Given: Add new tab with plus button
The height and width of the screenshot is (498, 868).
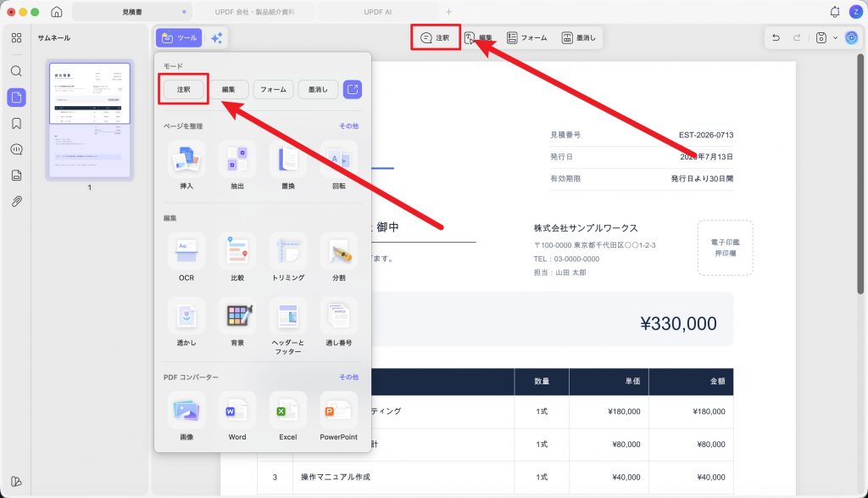Looking at the screenshot, I should pyautogui.click(x=448, y=12).
